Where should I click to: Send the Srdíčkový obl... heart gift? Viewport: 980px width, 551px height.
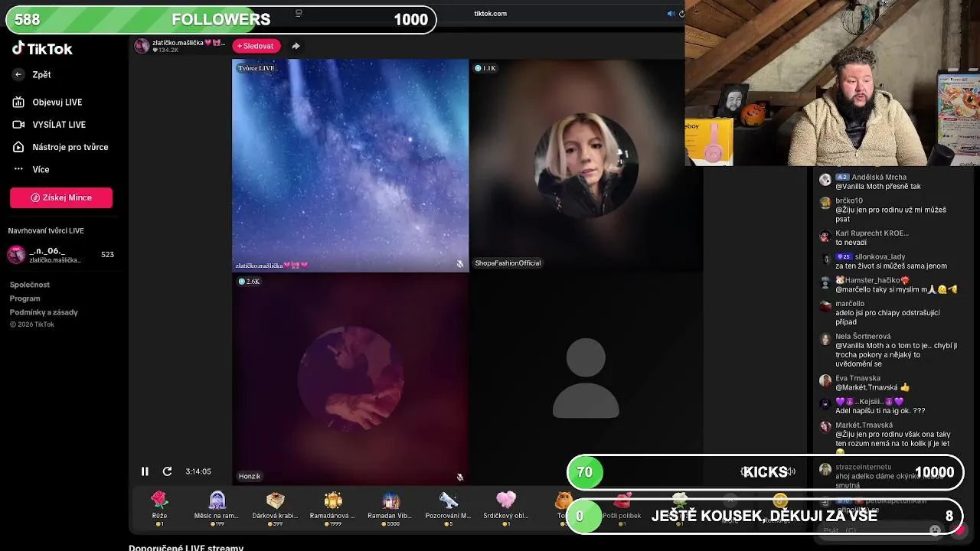tap(506, 507)
